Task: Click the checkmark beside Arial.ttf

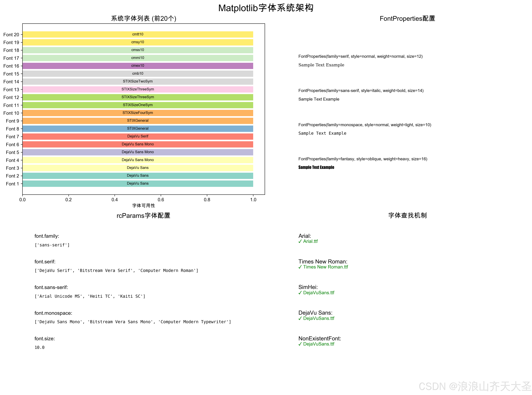Action: click(x=300, y=241)
